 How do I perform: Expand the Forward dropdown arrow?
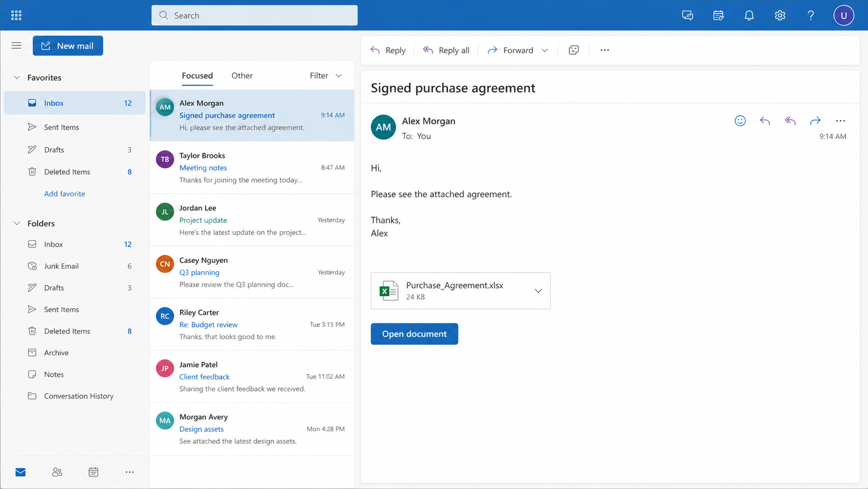coord(545,50)
